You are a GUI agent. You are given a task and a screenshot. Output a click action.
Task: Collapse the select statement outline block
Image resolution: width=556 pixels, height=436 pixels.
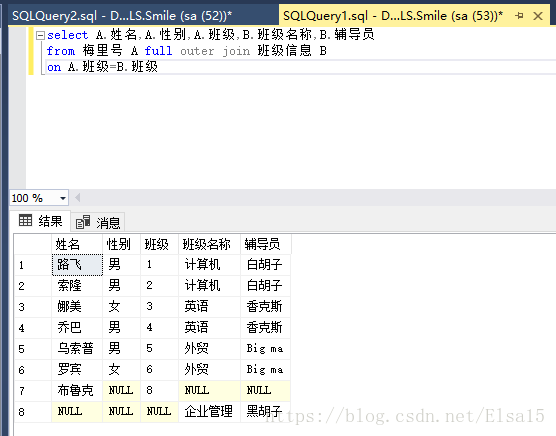coord(40,35)
